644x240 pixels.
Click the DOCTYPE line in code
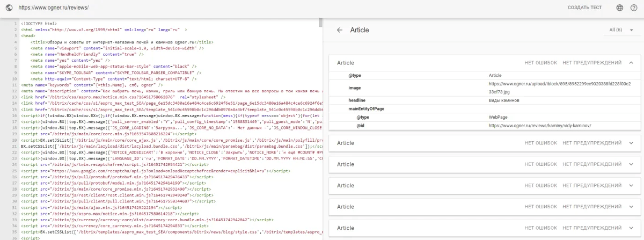(x=39, y=24)
